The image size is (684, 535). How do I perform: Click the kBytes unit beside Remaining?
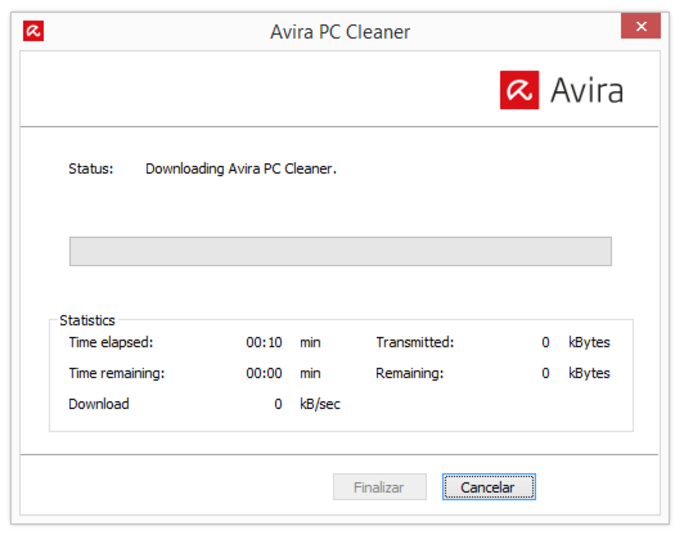pos(589,374)
